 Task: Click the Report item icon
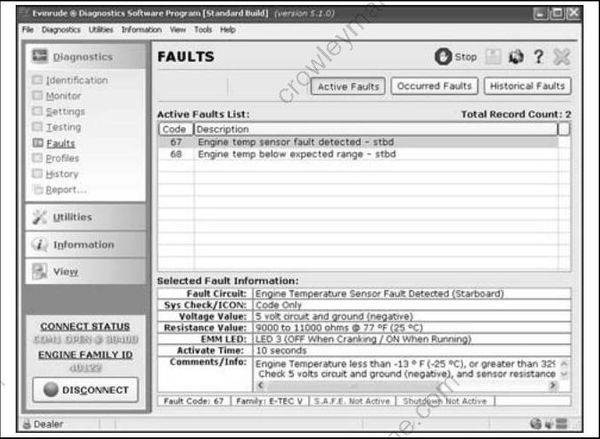(38, 189)
